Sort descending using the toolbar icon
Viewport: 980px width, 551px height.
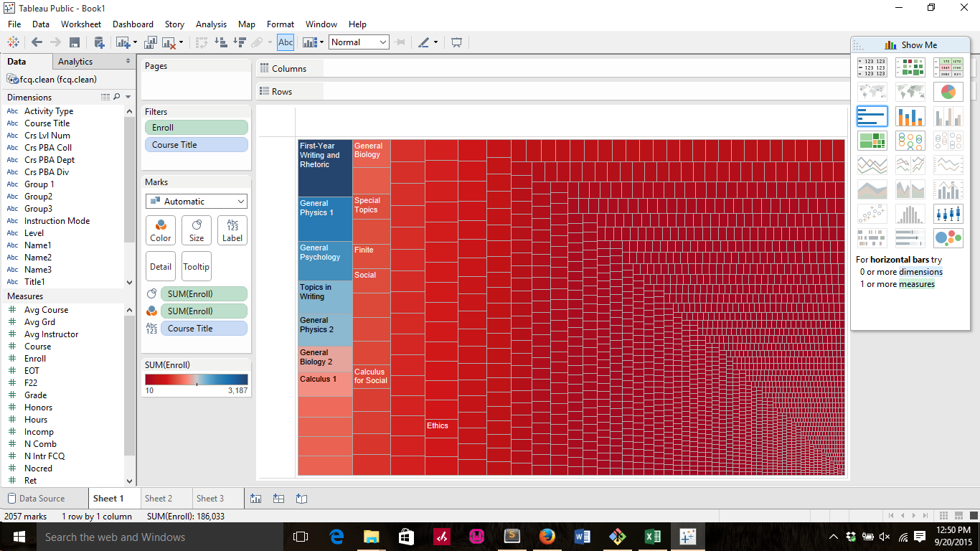tap(239, 42)
